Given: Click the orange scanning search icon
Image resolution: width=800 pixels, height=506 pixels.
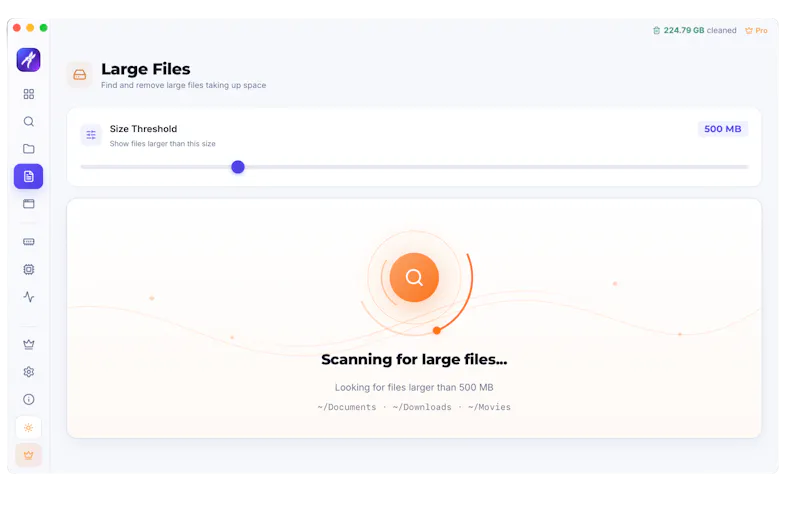Looking at the screenshot, I should [x=414, y=277].
